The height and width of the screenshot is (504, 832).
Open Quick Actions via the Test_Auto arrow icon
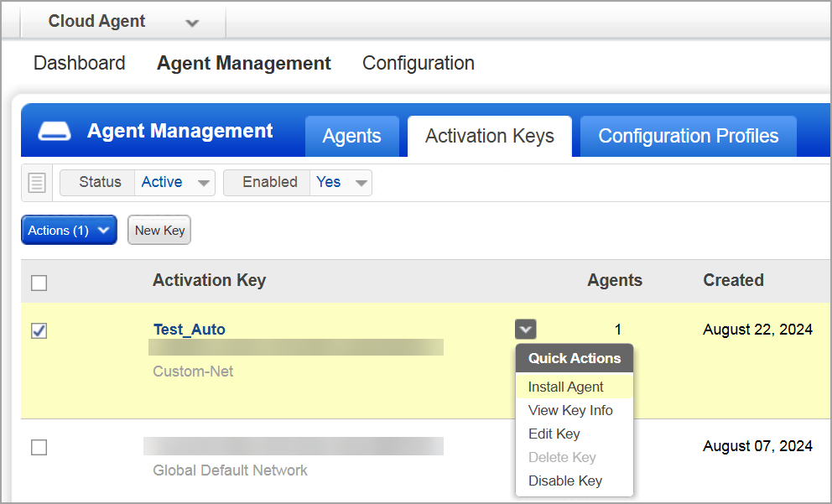525,329
